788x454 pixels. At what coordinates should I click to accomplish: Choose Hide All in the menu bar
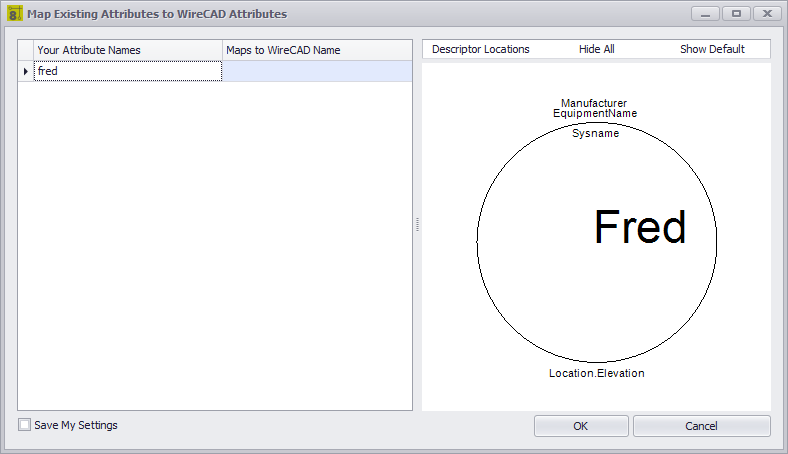(x=597, y=49)
